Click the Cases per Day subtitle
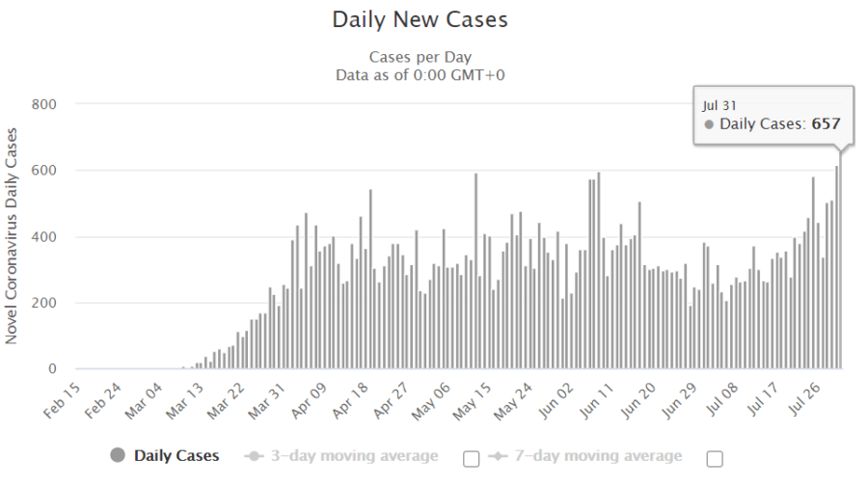This screenshot has height=487, width=868. tap(420, 56)
